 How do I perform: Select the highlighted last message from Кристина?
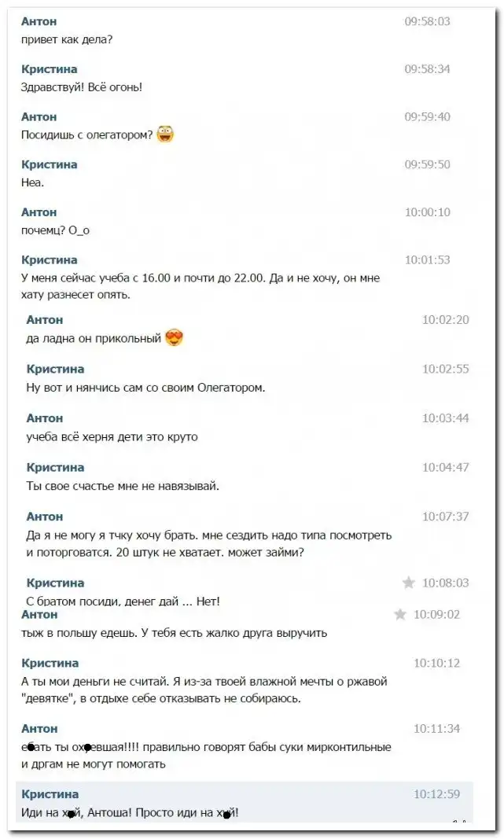245,803
